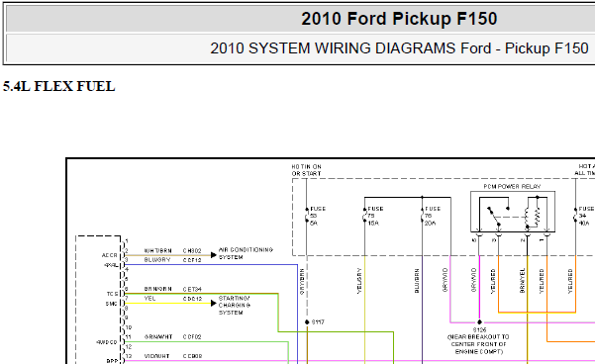
Task: Click the arrowhead pointing to Starting/Charging System
Action: (214, 303)
